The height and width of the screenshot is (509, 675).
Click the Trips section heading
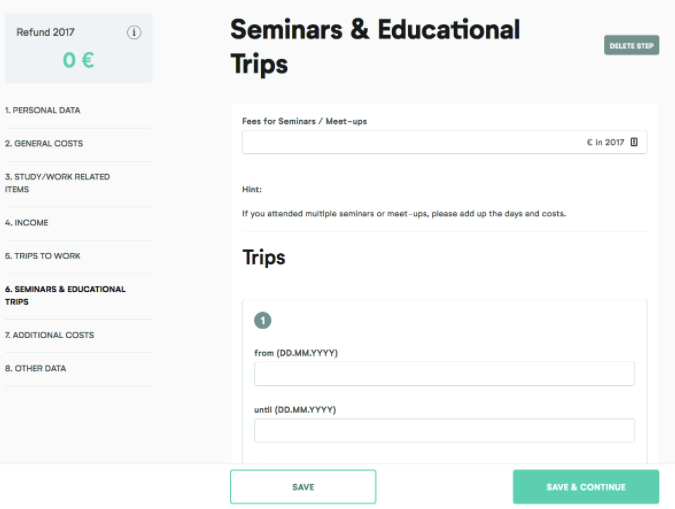point(264,258)
